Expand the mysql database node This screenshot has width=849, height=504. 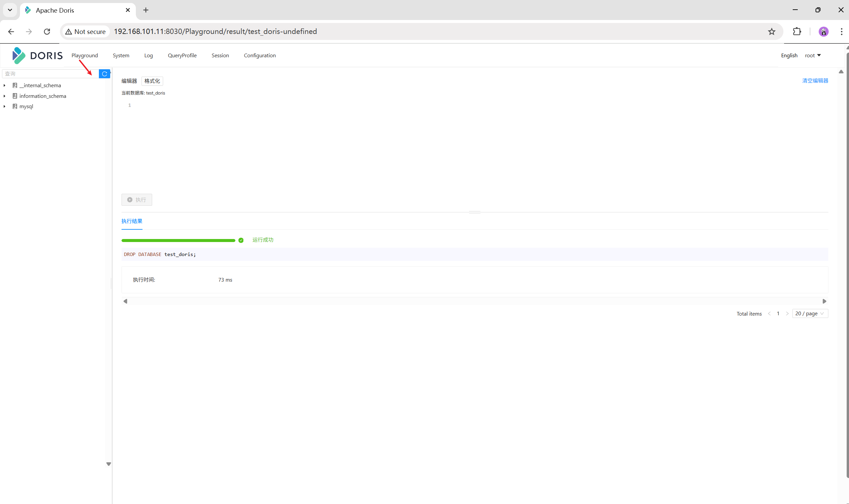click(x=4, y=106)
